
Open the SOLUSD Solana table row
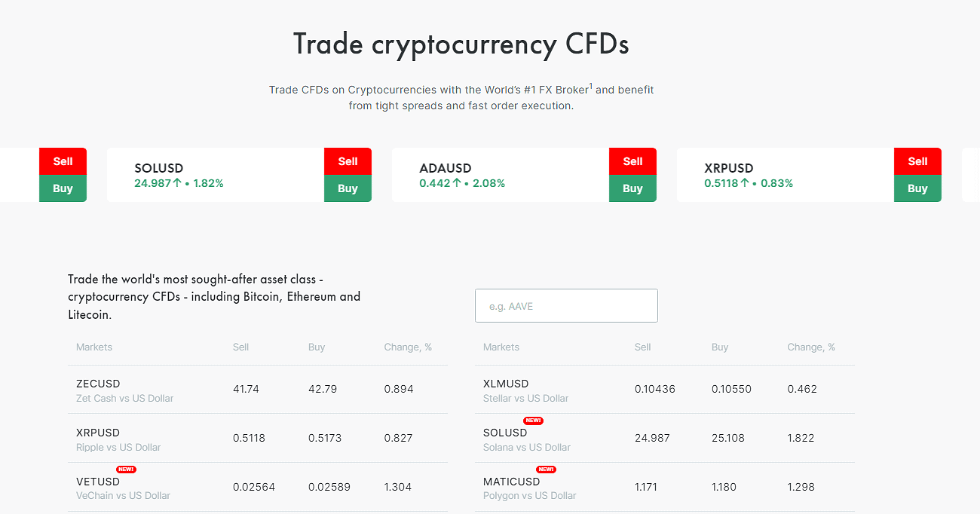click(665, 438)
